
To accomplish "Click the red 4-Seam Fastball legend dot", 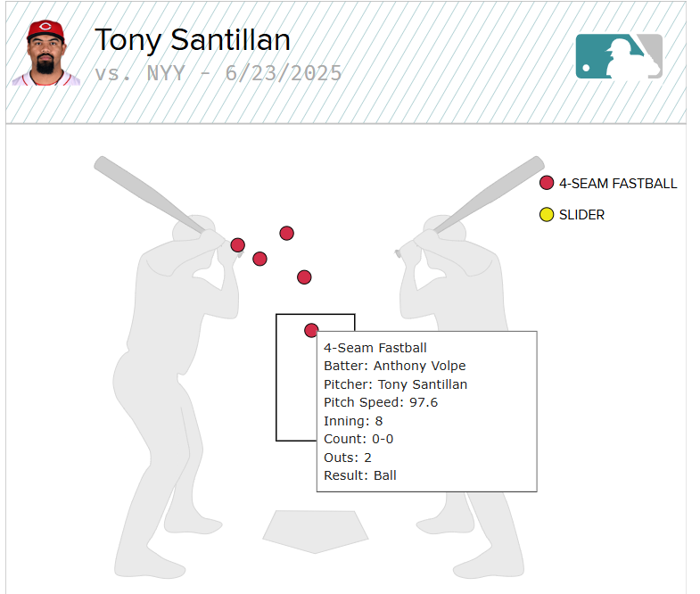I will click(547, 184).
